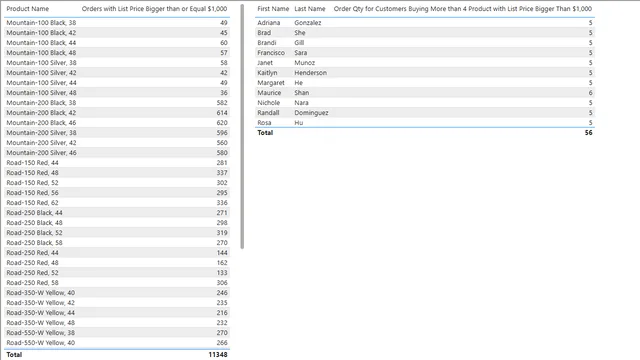Select the customer first name Brandi
Image resolution: width=640 pixels, height=360 pixels.
(x=267, y=42)
